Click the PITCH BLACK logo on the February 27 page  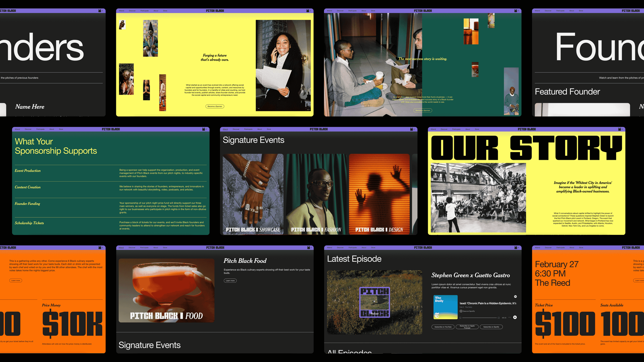[x=631, y=248]
